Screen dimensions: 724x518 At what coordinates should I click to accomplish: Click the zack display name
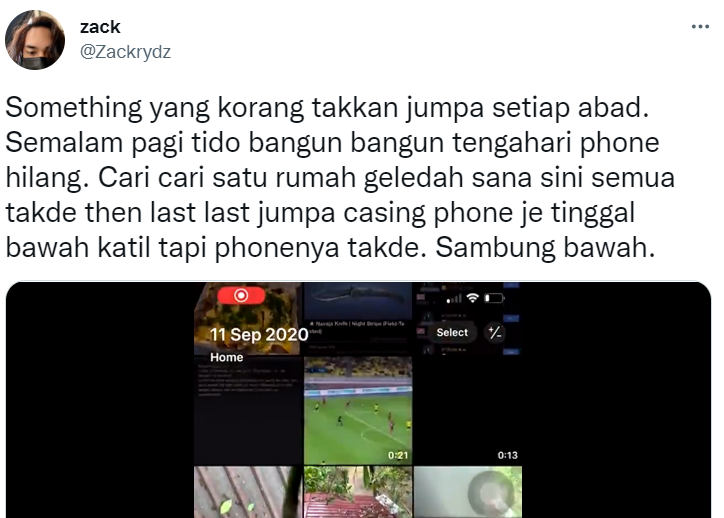(x=100, y=27)
